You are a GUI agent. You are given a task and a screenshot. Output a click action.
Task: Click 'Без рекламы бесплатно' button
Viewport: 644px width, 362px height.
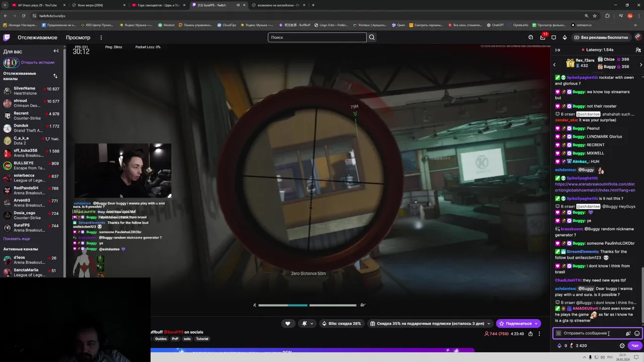[600, 37]
